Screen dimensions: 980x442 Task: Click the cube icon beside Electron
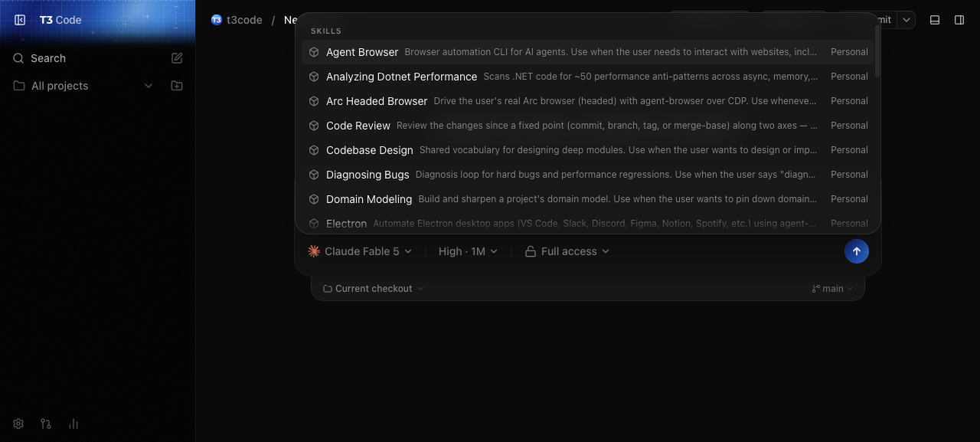point(314,224)
